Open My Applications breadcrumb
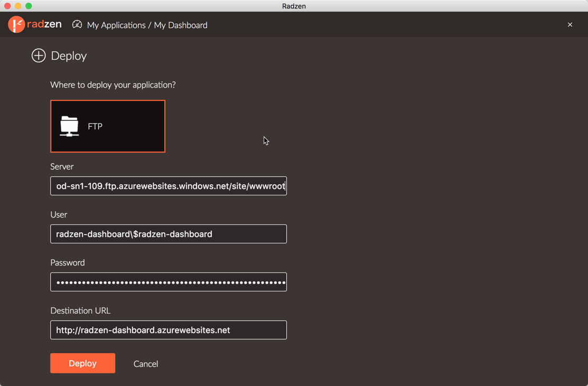This screenshot has height=386, width=588. [116, 25]
